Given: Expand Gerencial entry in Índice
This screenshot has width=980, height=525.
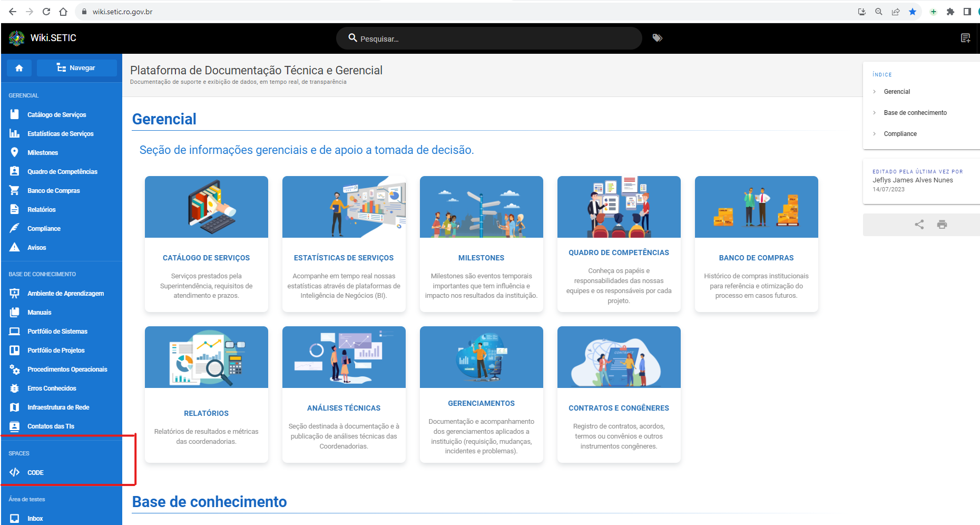Looking at the screenshot, I should tap(897, 92).
